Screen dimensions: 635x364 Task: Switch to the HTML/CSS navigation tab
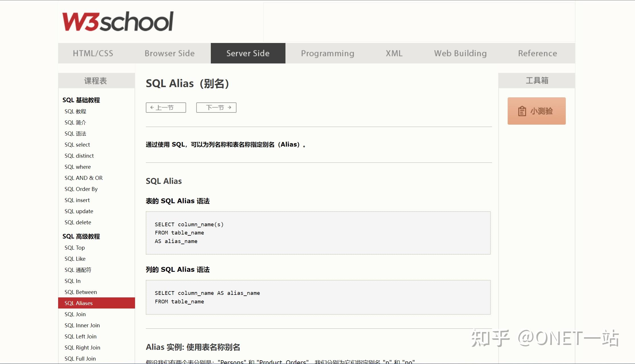(93, 53)
